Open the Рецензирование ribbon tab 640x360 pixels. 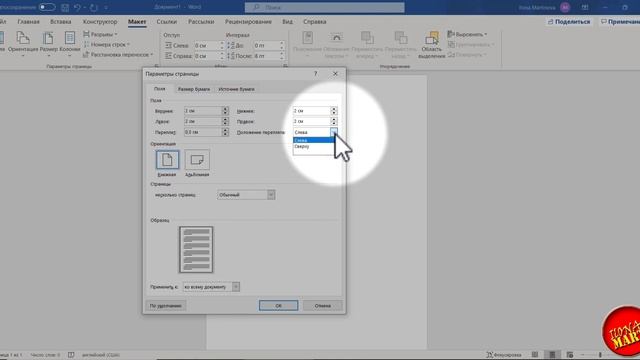[248, 22]
